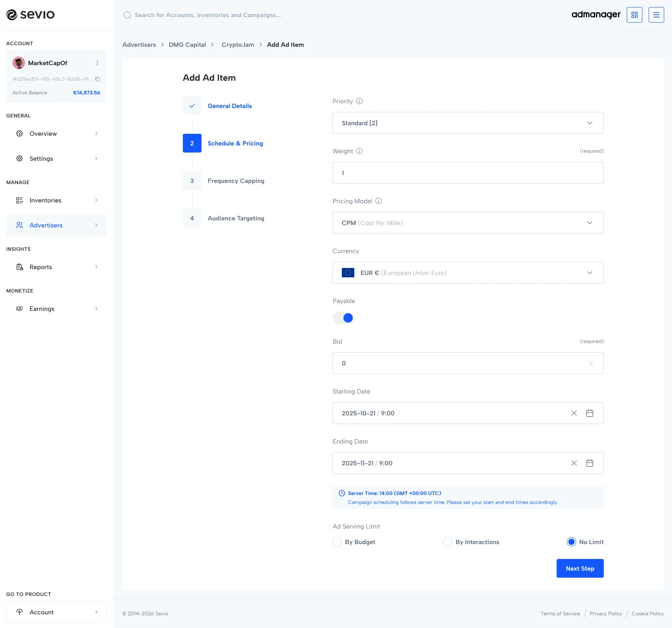Screen dimensions: 672x628
Task: Go to General Details step
Action: pyautogui.click(x=230, y=106)
